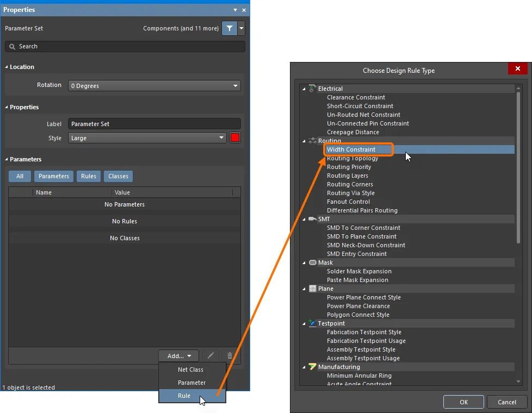532x413 pixels.
Task: Close the Choose Design Rule Type dialog
Action: (518, 68)
